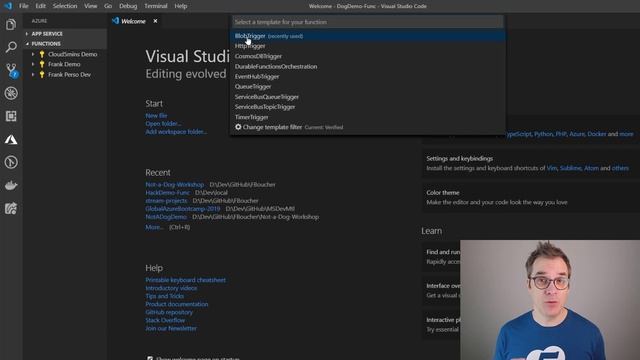Click the gear icon beside Change template filter

click(238, 127)
